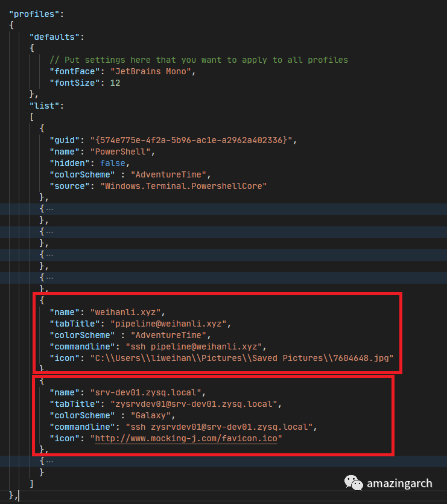Click the "ssh zysrvdev01@srv-dev01.zysq.local" commandline value
Image resolution: width=447 pixels, height=504 pixels.
(x=219, y=427)
